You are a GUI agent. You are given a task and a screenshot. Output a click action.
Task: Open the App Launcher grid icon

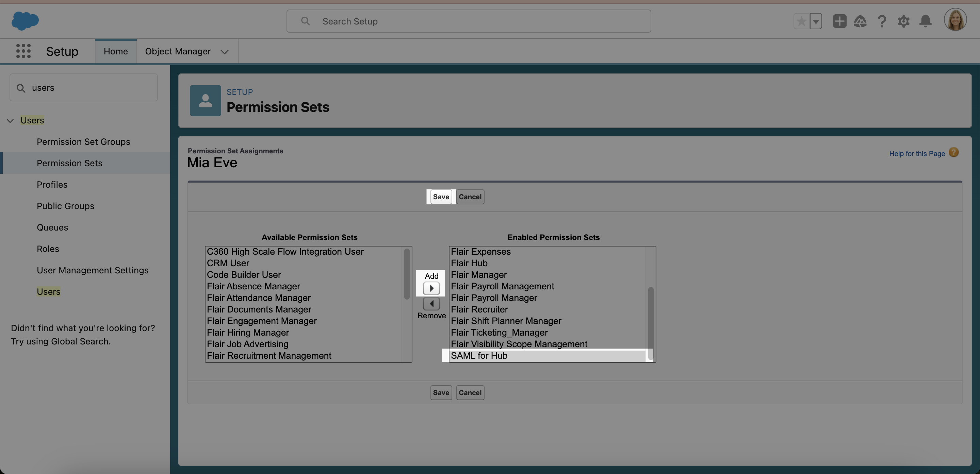coord(23,51)
